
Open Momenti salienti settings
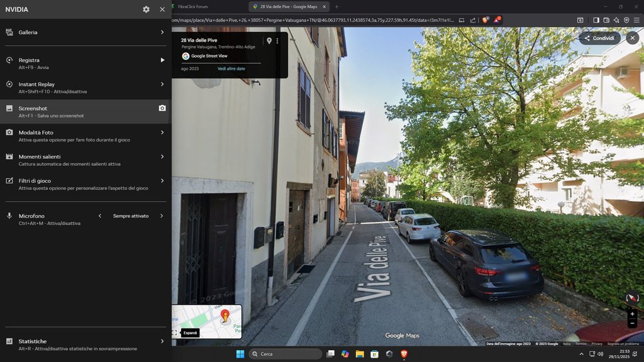(86, 160)
